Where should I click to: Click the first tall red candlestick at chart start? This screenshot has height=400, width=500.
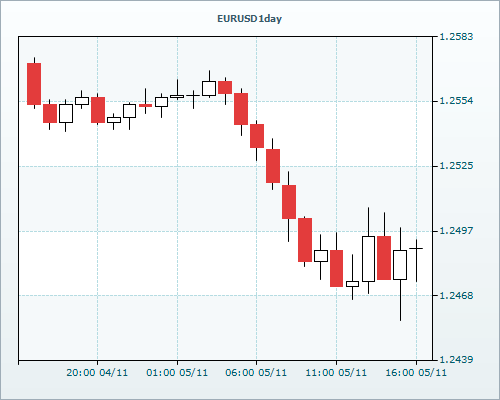(x=34, y=84)
